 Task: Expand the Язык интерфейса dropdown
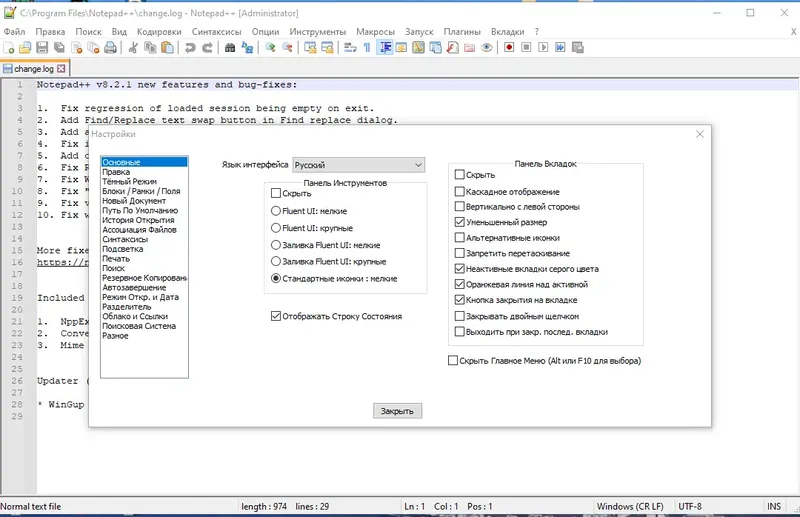coord(359,165)
